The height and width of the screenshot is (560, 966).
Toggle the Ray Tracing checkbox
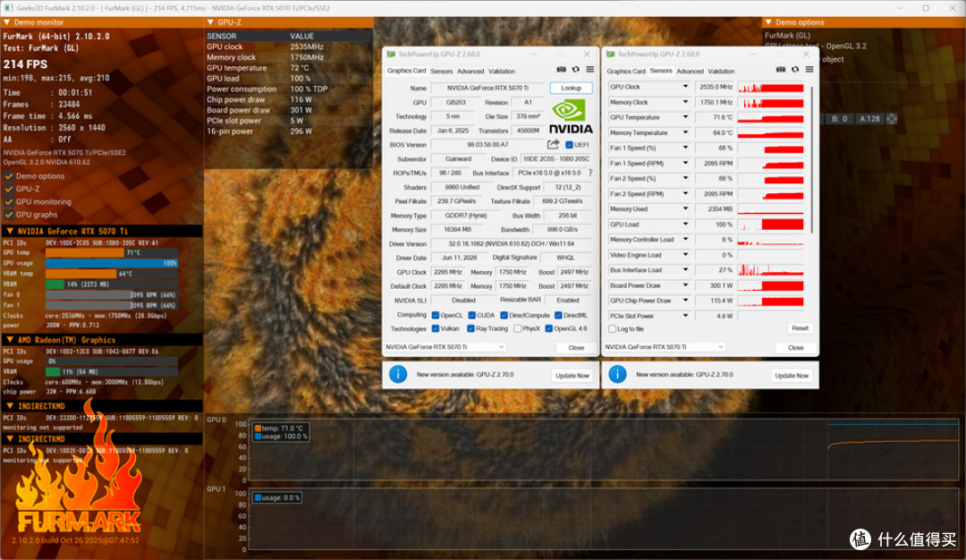(470, 329)
